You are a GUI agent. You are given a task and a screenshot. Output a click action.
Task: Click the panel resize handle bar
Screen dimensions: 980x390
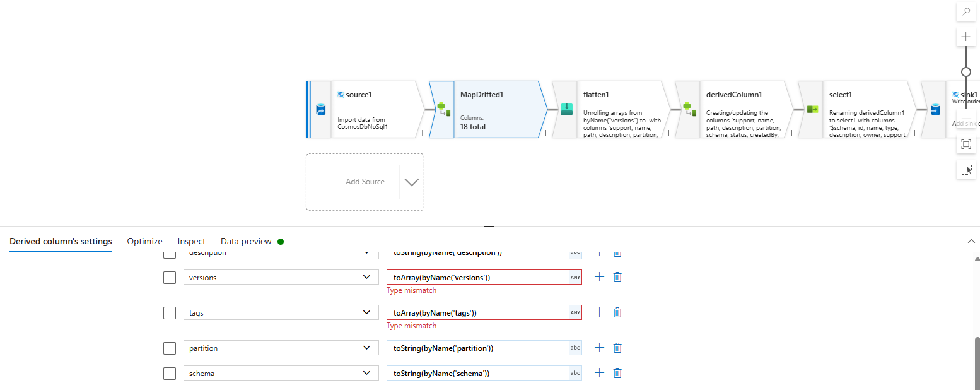point(489,226)
